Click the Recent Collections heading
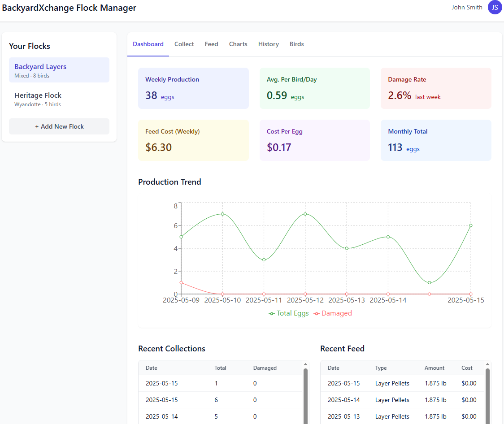Viewport: 504px width, 424px height. coord(172,349)
